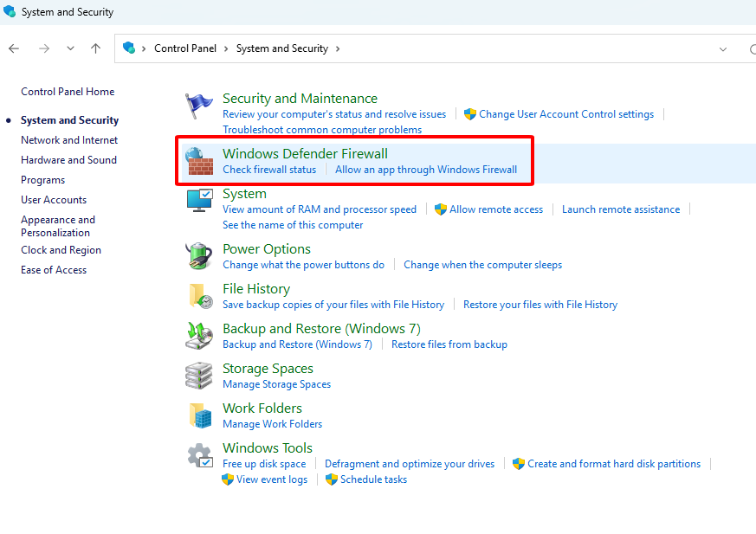Screen dimensions: 756x534
Task: Click View event logs
Action: (x=271, y=479)
